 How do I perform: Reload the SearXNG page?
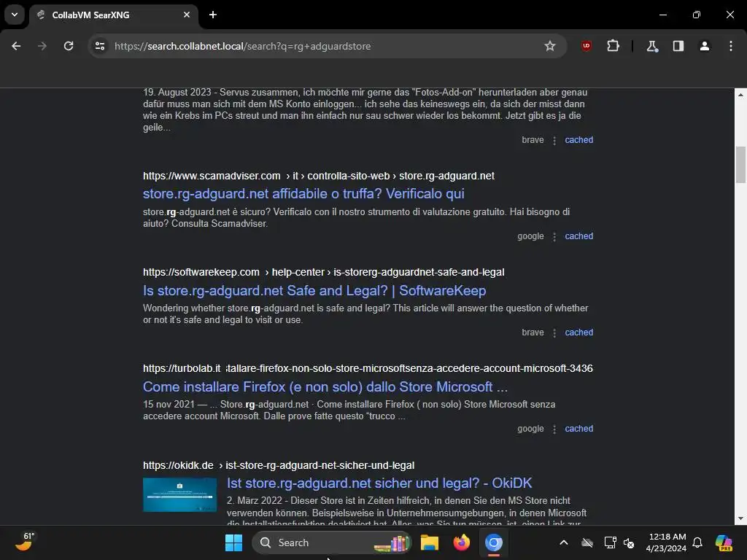(x=69, y=46)
